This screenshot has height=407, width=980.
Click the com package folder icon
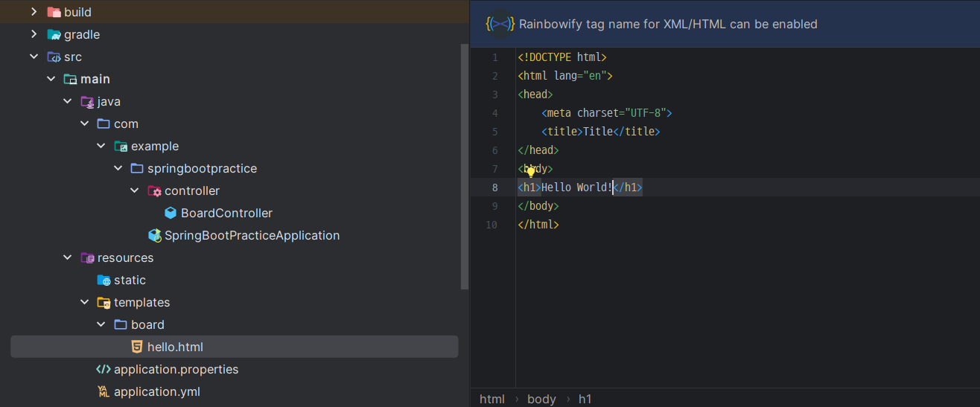[104, 124]
